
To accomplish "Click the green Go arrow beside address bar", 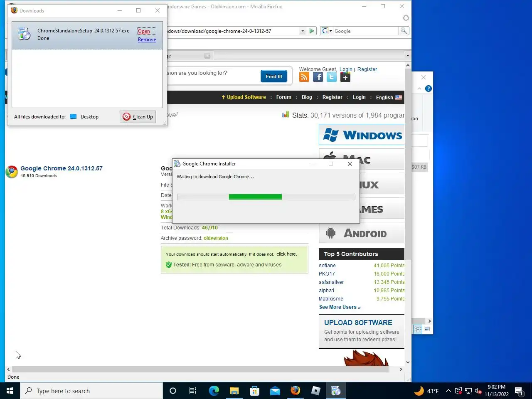I will coord(312,31).
